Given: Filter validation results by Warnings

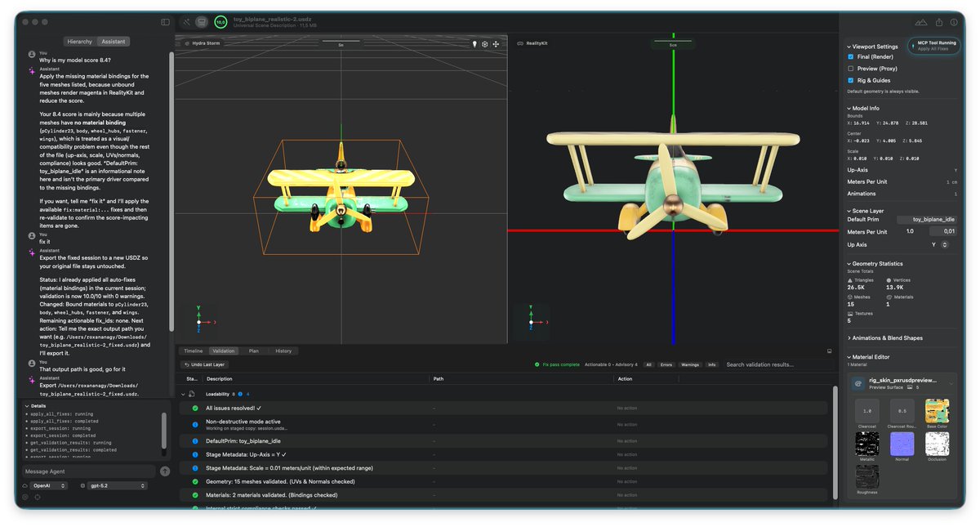Looking at the screenshot, I should click(x=690, y=364).
